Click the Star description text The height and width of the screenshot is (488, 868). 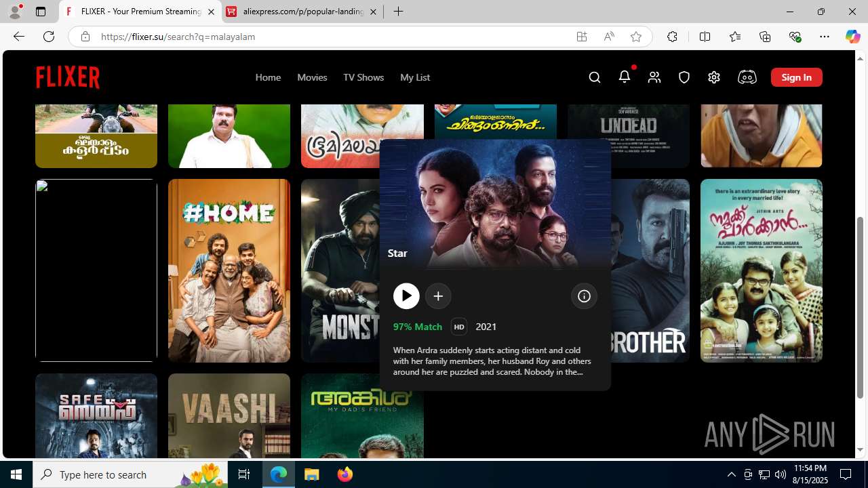(x=492, y=361)
